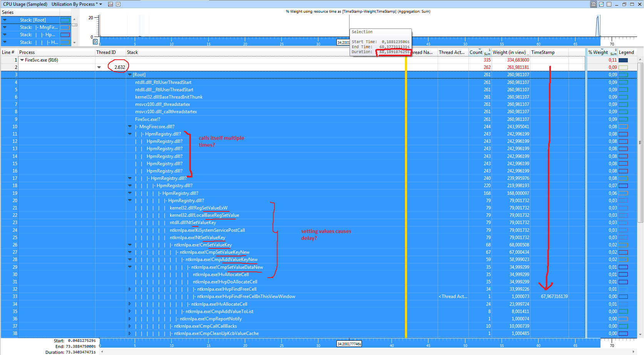Collapse ntkrnlpa.exe!CmSetValueKey node
Image resolution: width=644 pixels, height=355 pixels.
[130, 245]
